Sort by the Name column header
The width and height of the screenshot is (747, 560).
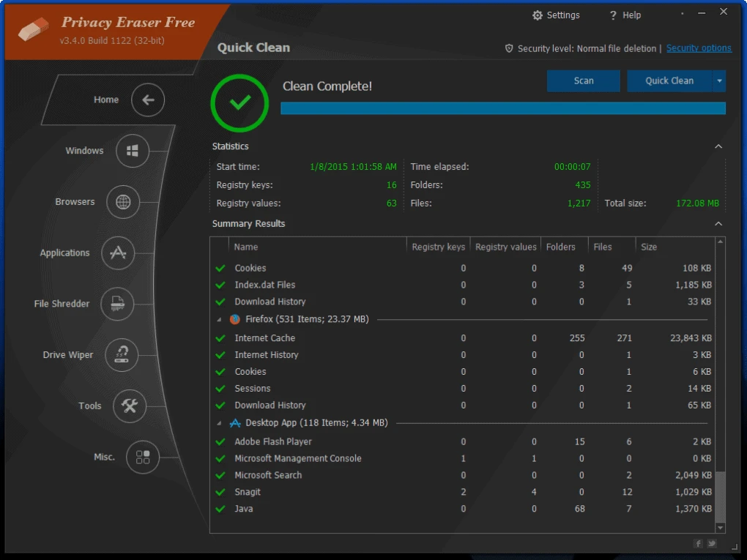click(318, 247)
